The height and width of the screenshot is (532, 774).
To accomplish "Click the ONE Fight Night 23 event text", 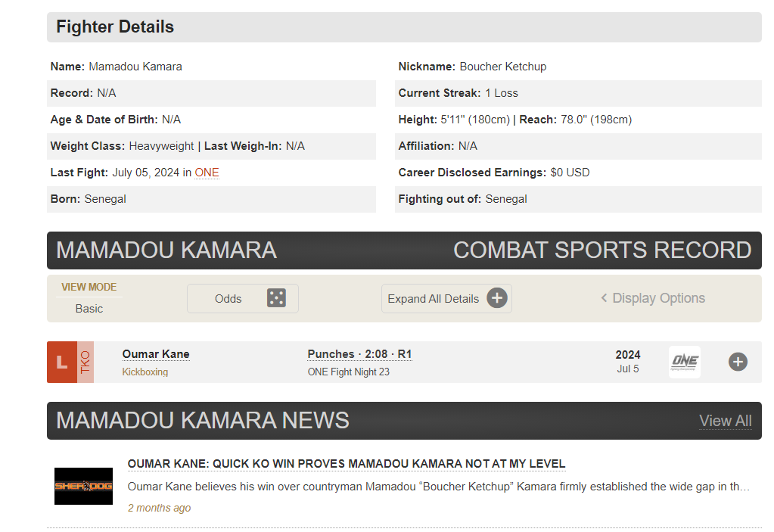I will point(349,372).
